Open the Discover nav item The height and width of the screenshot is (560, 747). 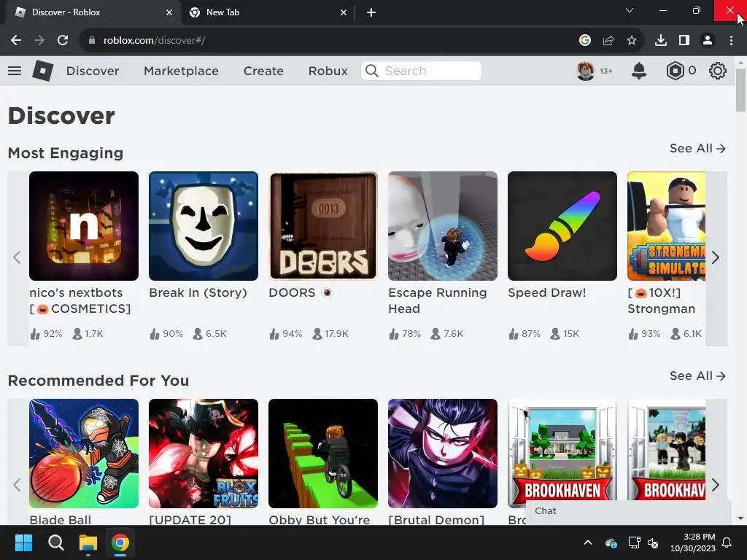click(93, 71)
